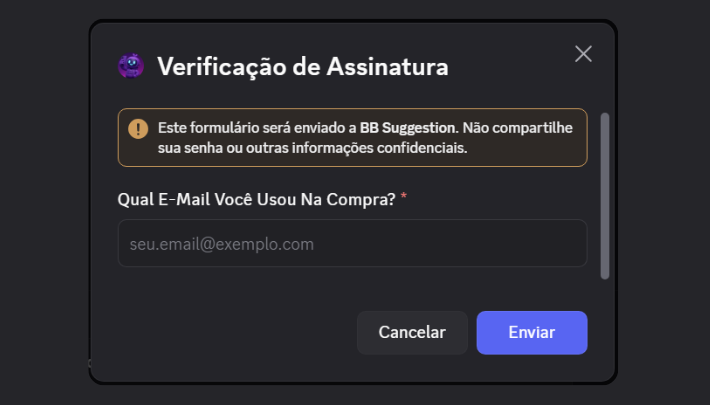Click the bold BB Suggestion name
710x405 pixels.
409,128
